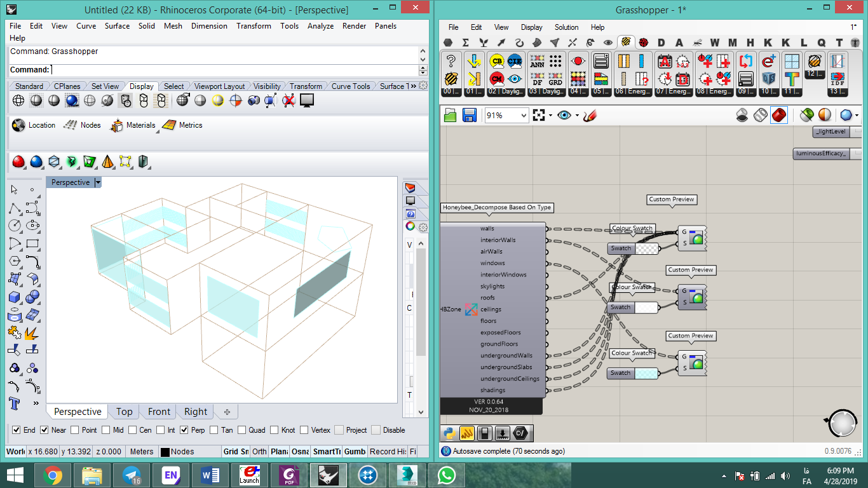
Task: Click the Rhino monitor display icon
Action: point(308,100)
